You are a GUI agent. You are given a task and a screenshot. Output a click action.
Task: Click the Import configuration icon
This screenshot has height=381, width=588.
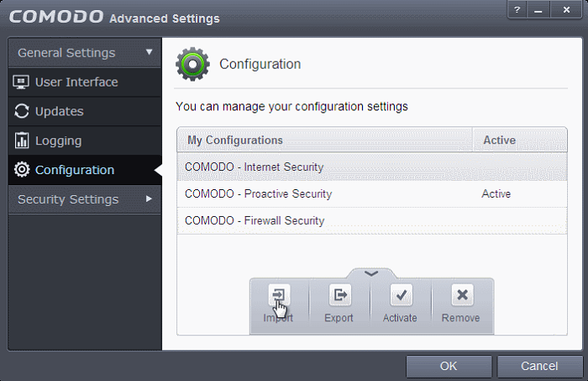[279, 294]
